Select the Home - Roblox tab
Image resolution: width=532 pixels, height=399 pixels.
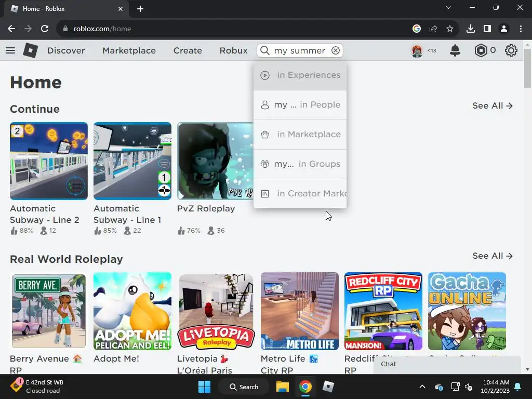pos(67,9)
